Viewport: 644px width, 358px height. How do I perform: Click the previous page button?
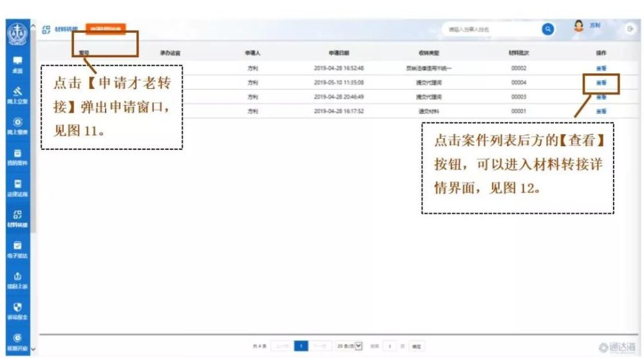tap(283, 346)
